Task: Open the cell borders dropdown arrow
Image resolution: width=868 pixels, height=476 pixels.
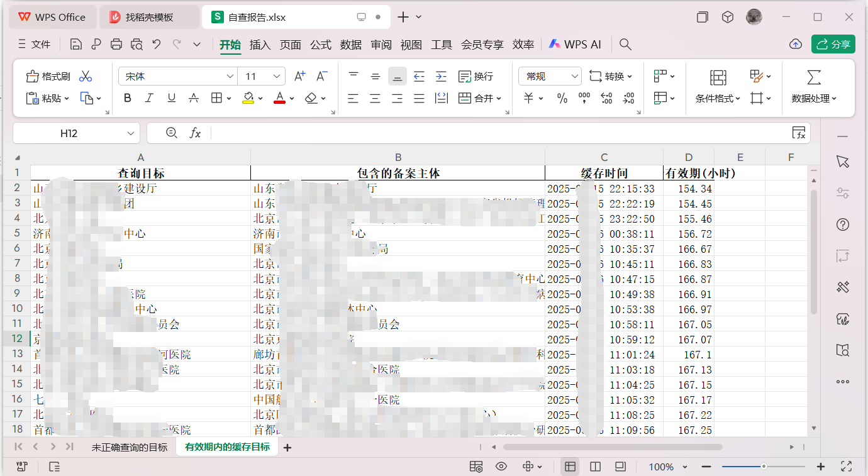Action: [229, 99]
